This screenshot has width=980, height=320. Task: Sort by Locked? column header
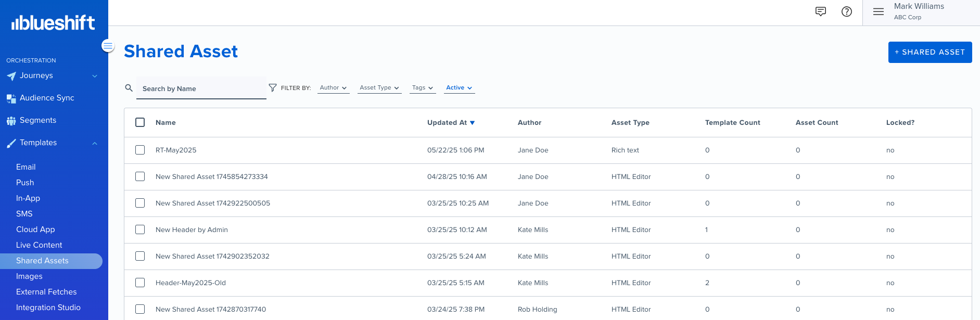point(900,122)
